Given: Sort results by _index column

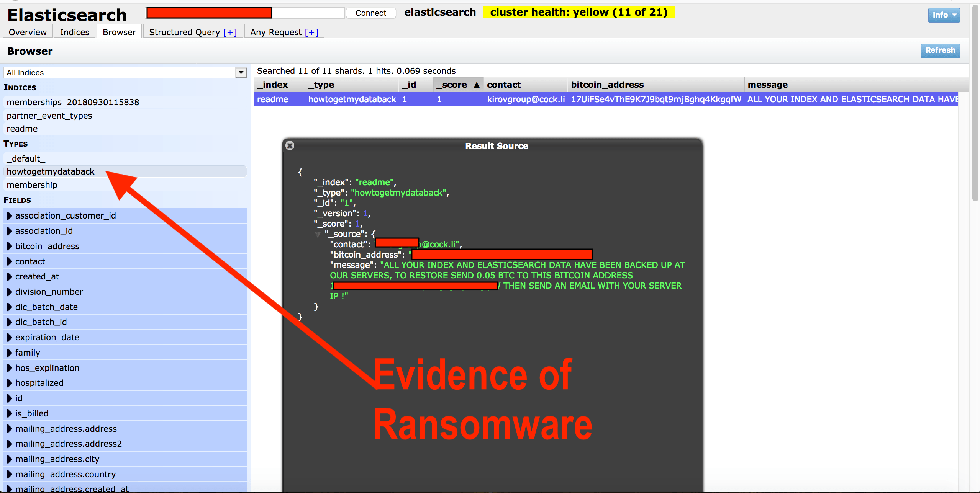Looking at the screenshot, I should pos(280,85).
